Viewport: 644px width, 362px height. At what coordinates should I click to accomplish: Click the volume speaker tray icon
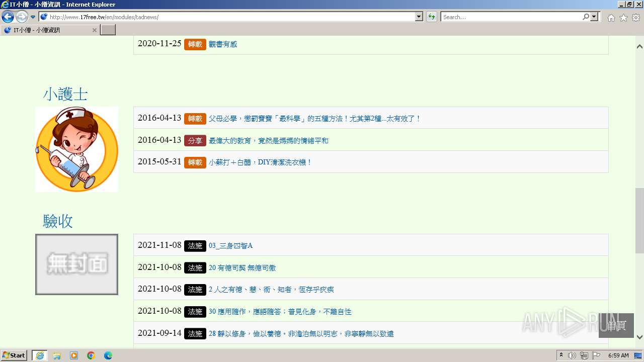(572, 355)
